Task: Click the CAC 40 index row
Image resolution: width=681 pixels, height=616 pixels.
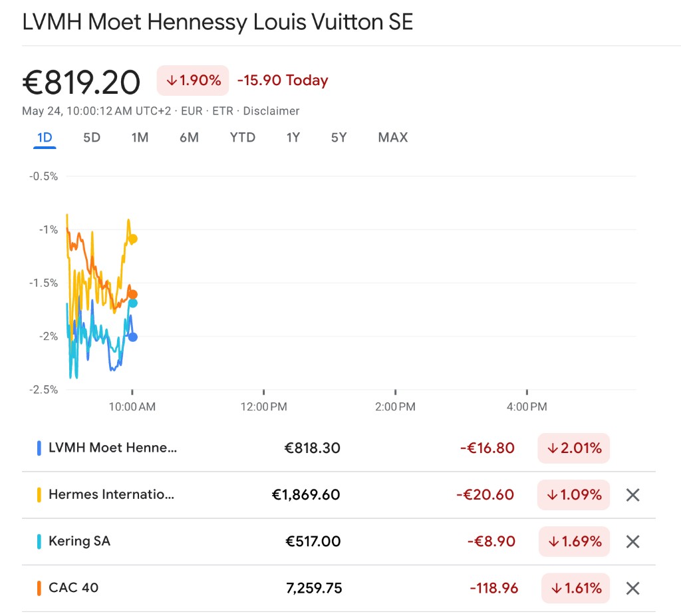Action: click(x=73, y=588)
